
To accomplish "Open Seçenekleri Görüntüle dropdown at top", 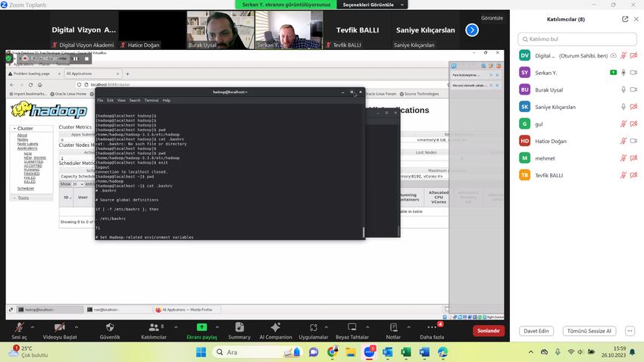I will click(373, 5).
